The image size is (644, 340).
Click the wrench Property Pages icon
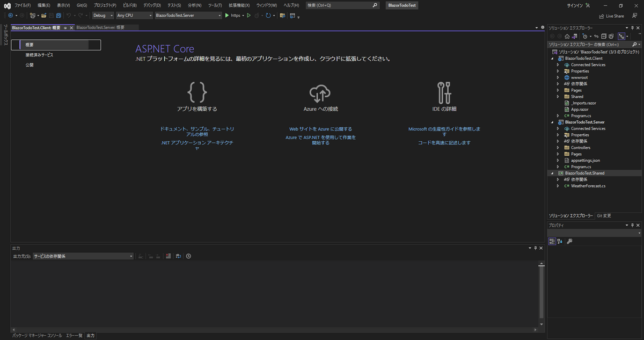tap(569, 241)
